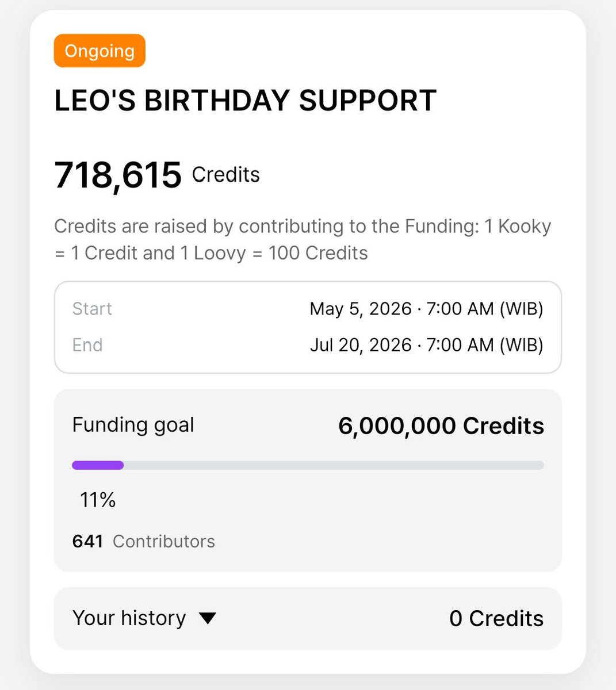Click the 6,000,000 Credits goal amount
The height and width of the screenshot is (690, 616).
pos(441,425)
